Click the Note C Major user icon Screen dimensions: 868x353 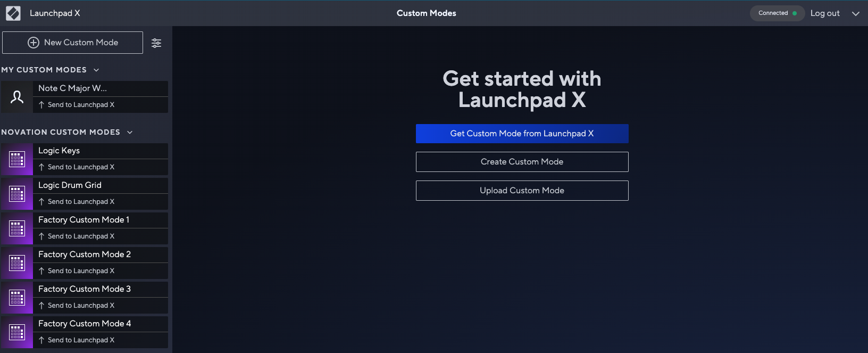(17, 97)
